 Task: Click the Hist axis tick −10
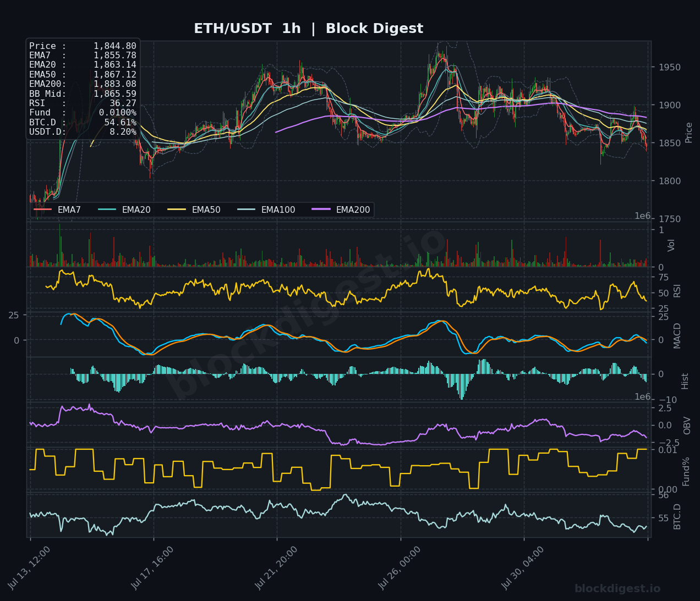coord(668,400)
